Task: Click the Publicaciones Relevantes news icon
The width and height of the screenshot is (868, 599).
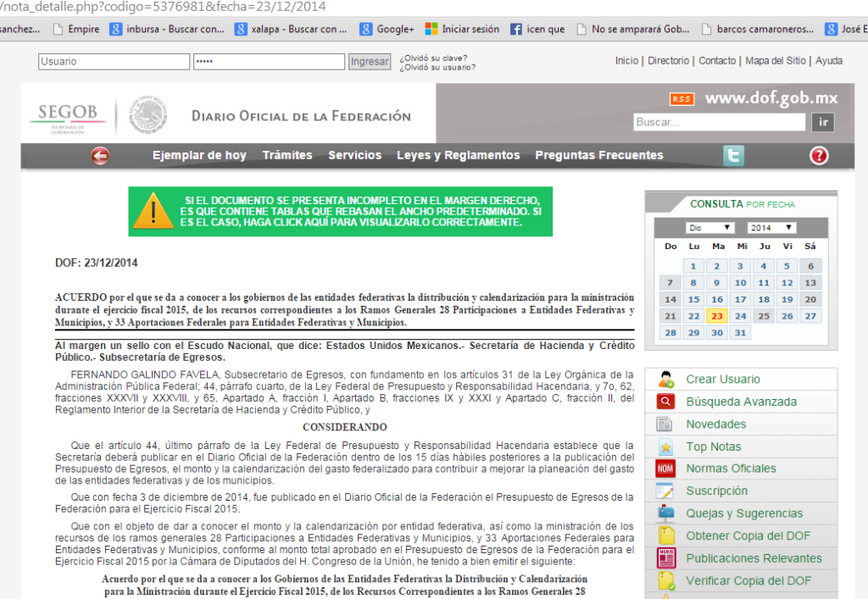Action: [666, 558]
